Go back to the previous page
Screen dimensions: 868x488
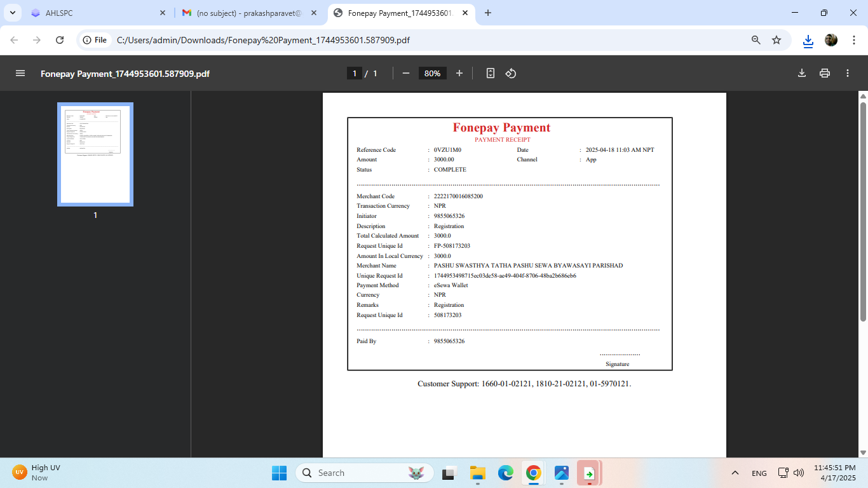(14, 40)
